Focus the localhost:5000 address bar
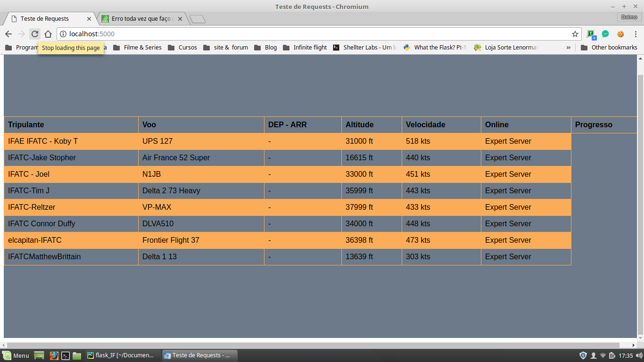The image size is (644, 362). click(319, 34)
